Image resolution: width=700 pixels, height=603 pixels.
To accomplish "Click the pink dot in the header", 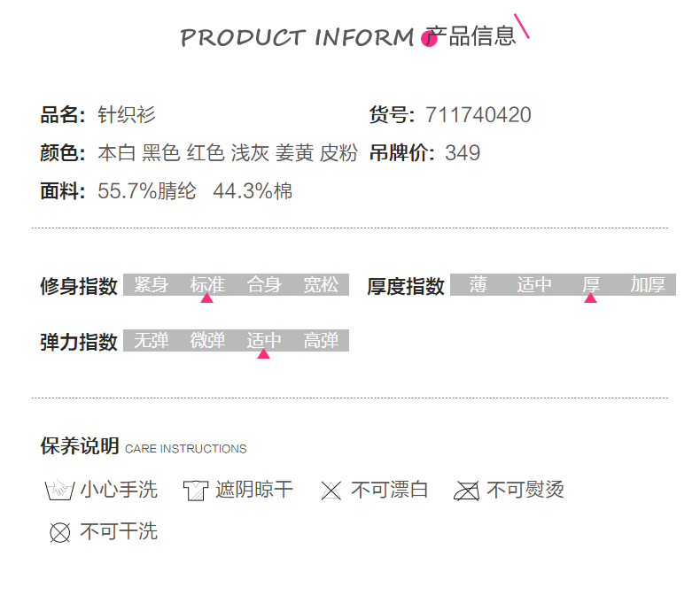I will tap(430, 39).
